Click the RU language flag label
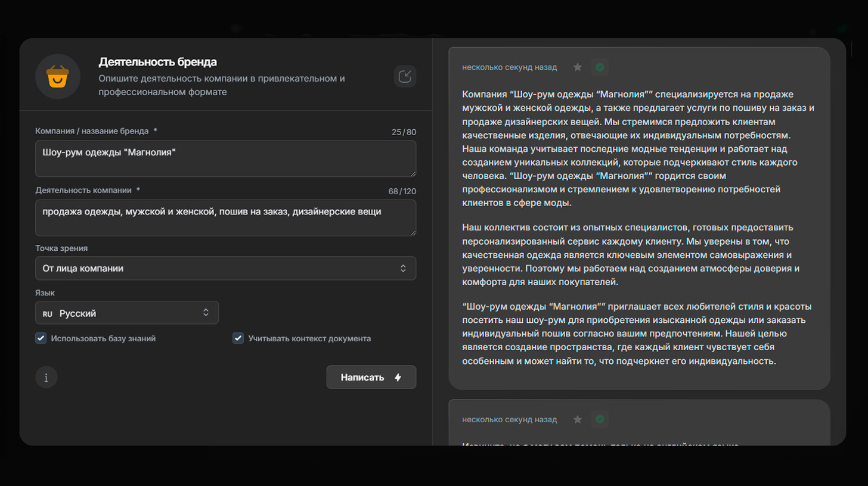The image size is (868, 486). (x=48, y=313)
